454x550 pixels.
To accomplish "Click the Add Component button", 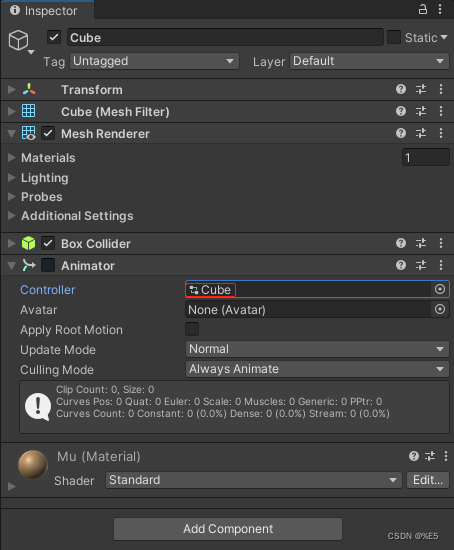I will pos(228,529).
